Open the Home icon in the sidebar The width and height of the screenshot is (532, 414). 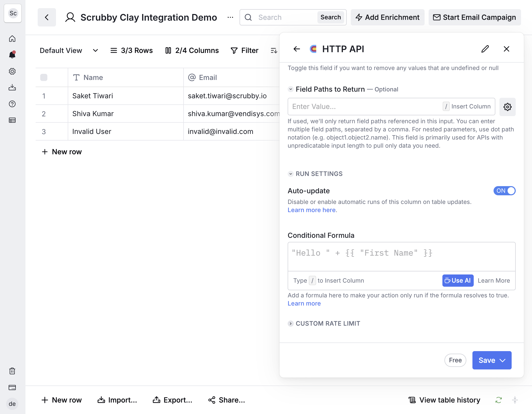tap(12, 39)
